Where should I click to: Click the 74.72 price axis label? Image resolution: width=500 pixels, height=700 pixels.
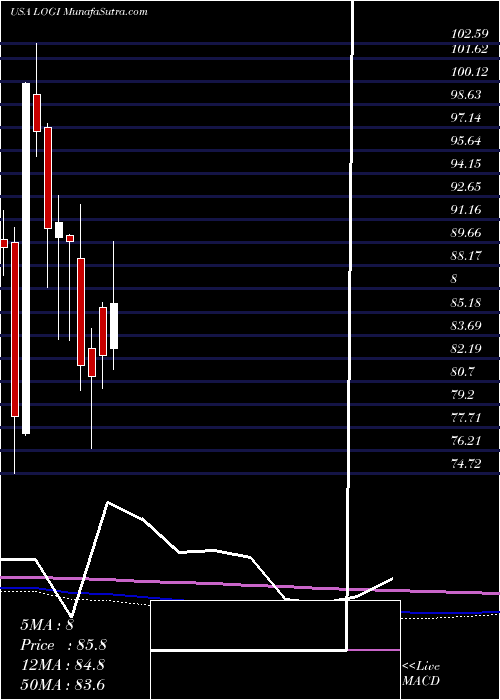(466, 464)
